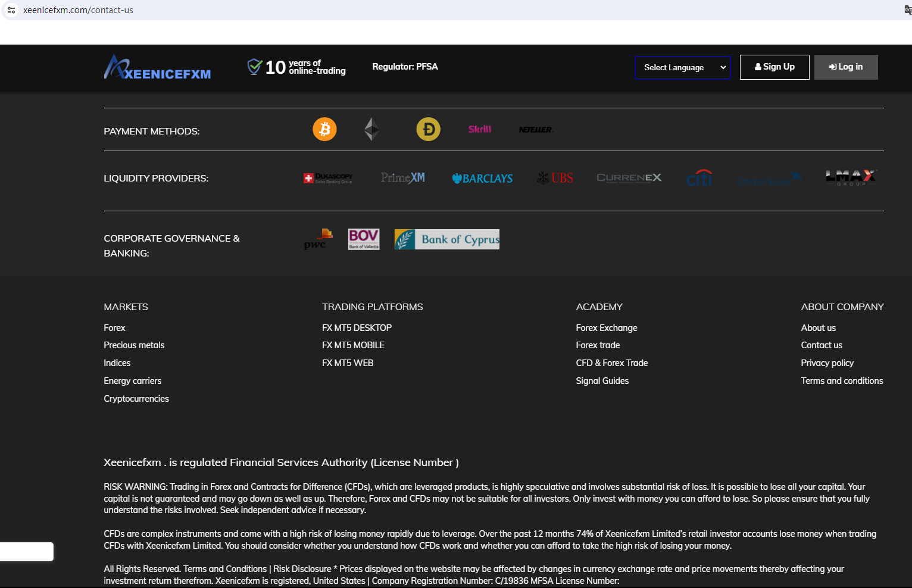Click the Bank of Cyprus logo

tap(446, 239)
